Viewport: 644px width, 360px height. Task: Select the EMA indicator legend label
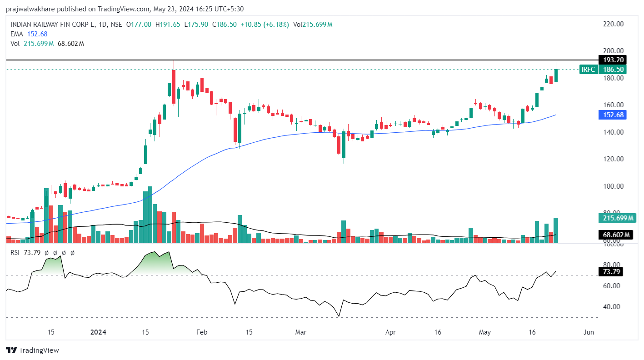coord(16,34)
